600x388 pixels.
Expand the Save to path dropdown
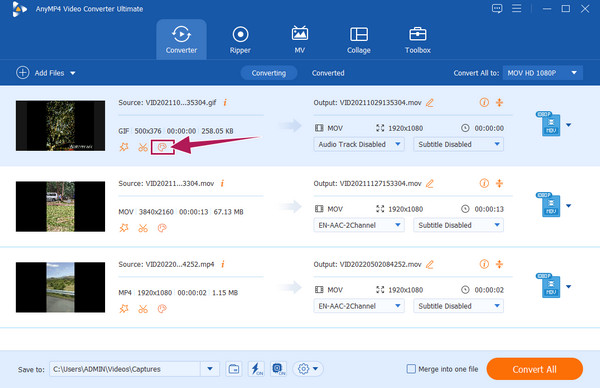(210, 369)
